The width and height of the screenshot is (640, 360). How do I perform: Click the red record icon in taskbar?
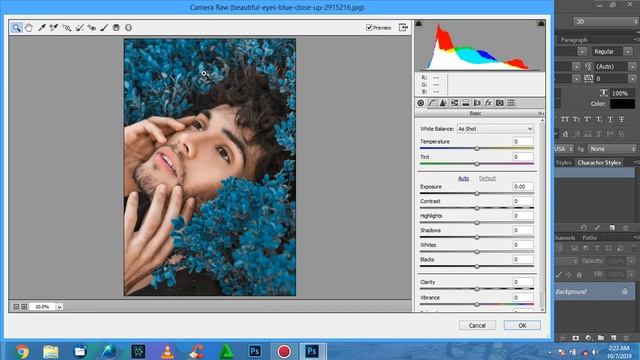click(284, 351)
